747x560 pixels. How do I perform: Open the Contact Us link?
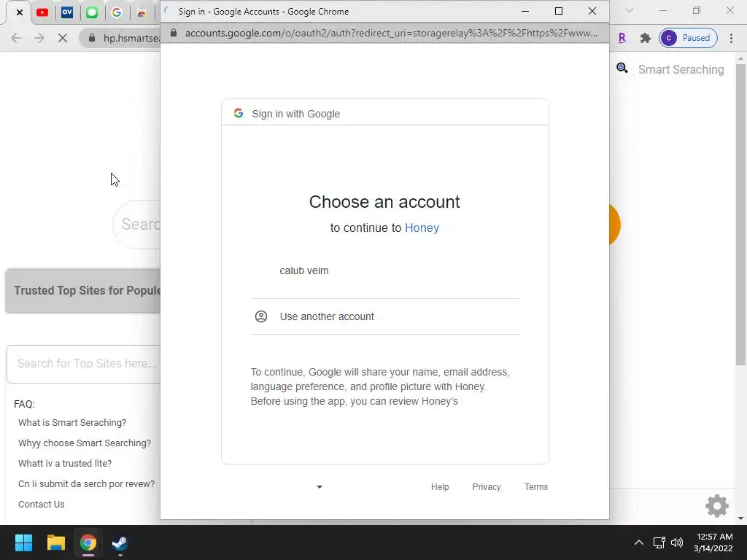click(x=41, y=505)
